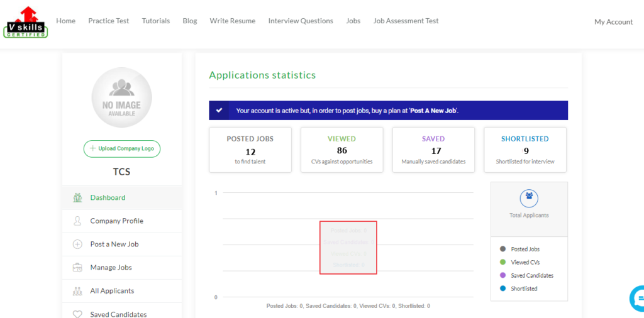Click the Manage Jobs briefcase icon
The image size is (644, 318).
77,268
